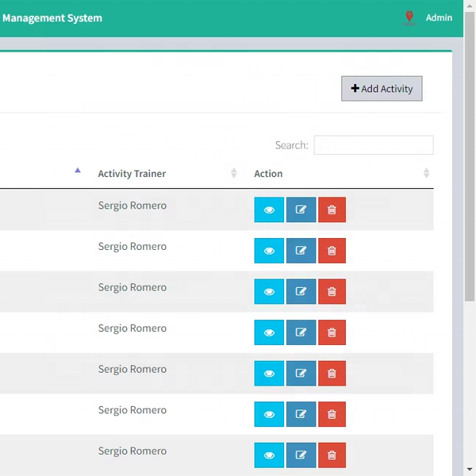
Task: View the seventh row activity details
Action: pos(269,455)
